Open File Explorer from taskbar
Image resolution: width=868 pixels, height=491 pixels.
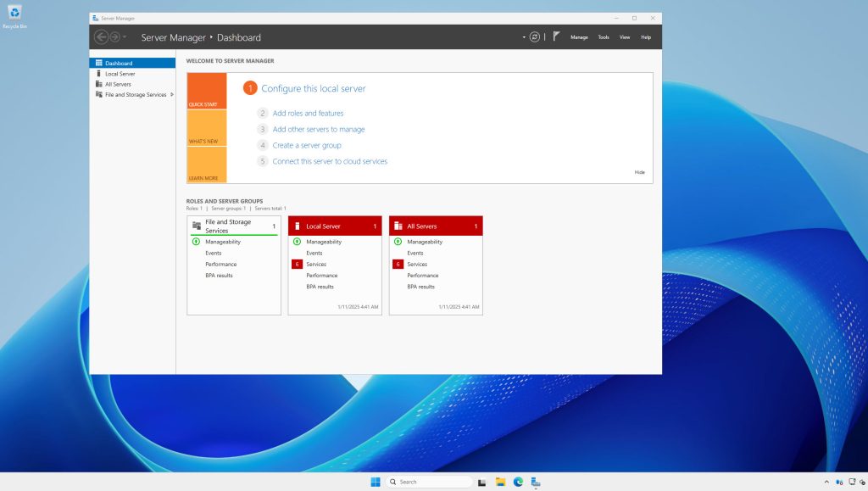click(500, 482)
